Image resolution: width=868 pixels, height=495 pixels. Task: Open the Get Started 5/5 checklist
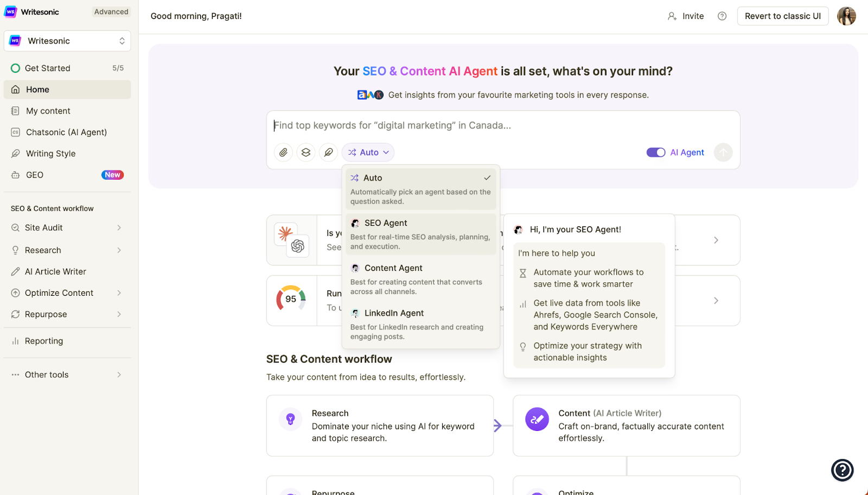tap(67, 68)
